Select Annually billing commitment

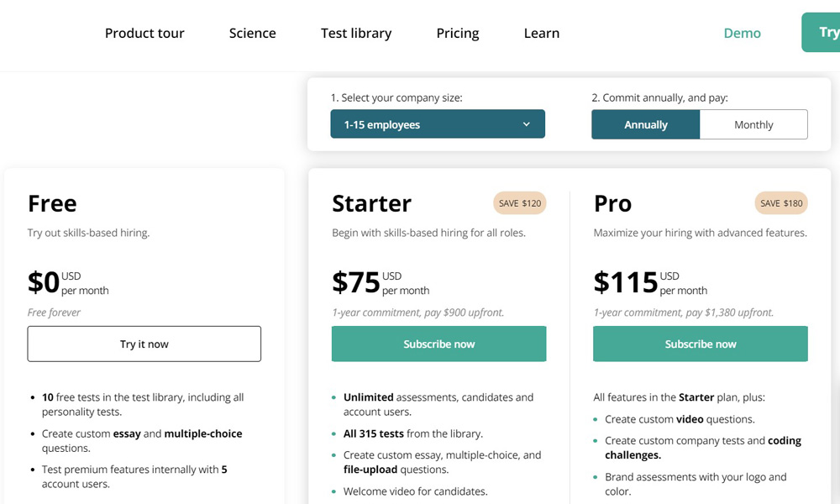pyautogui.click(x=645, y=123)
